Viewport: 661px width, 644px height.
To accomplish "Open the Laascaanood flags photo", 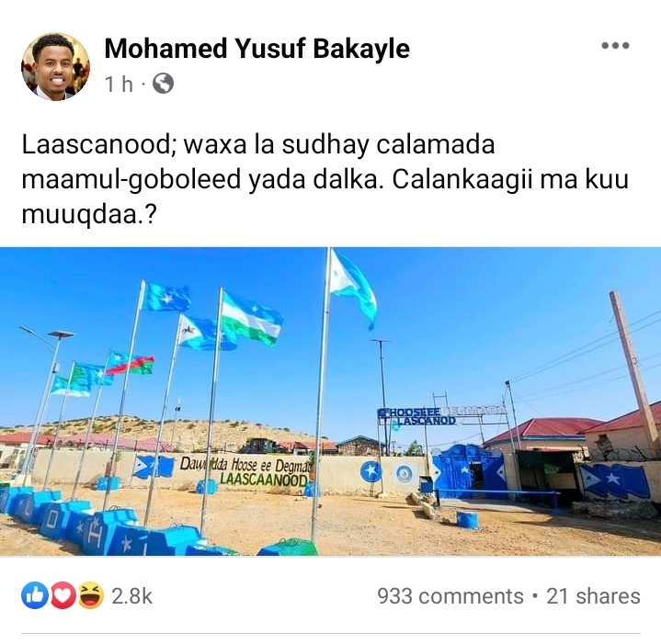I will pos(331,401).
